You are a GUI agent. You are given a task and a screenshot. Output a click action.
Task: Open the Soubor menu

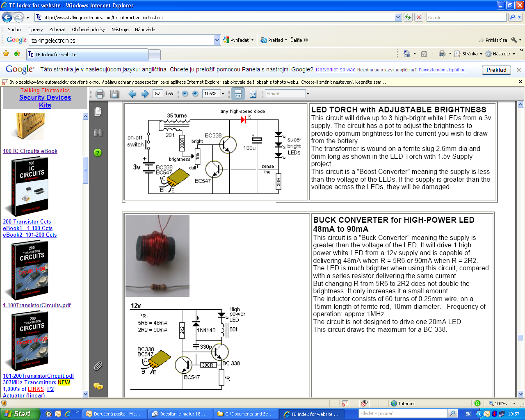click(x=15, y=30)
